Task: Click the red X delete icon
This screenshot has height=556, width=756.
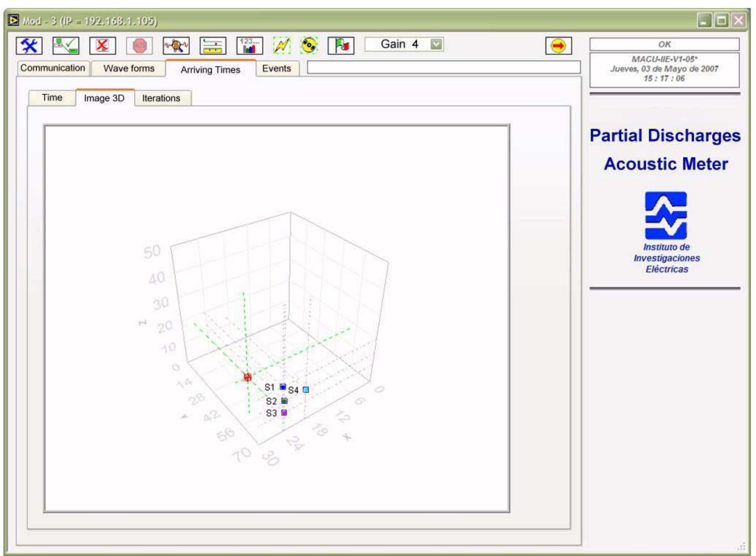Action: point(103,46)
